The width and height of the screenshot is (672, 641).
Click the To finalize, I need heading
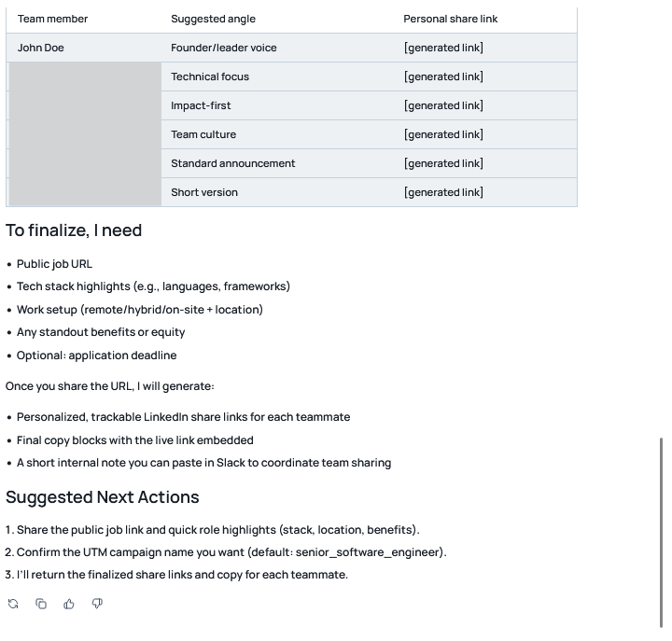(x=74, y=230)
